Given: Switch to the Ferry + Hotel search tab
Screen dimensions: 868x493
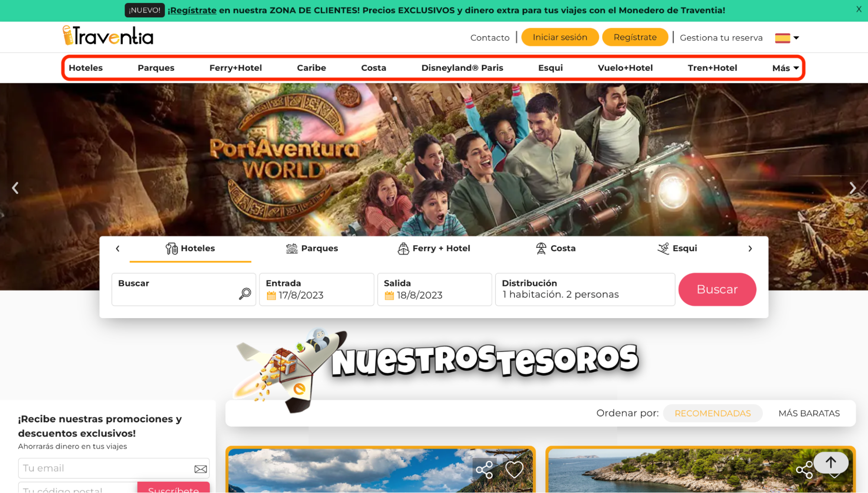Looking at the screenshot, I should [x=434, y=249].
